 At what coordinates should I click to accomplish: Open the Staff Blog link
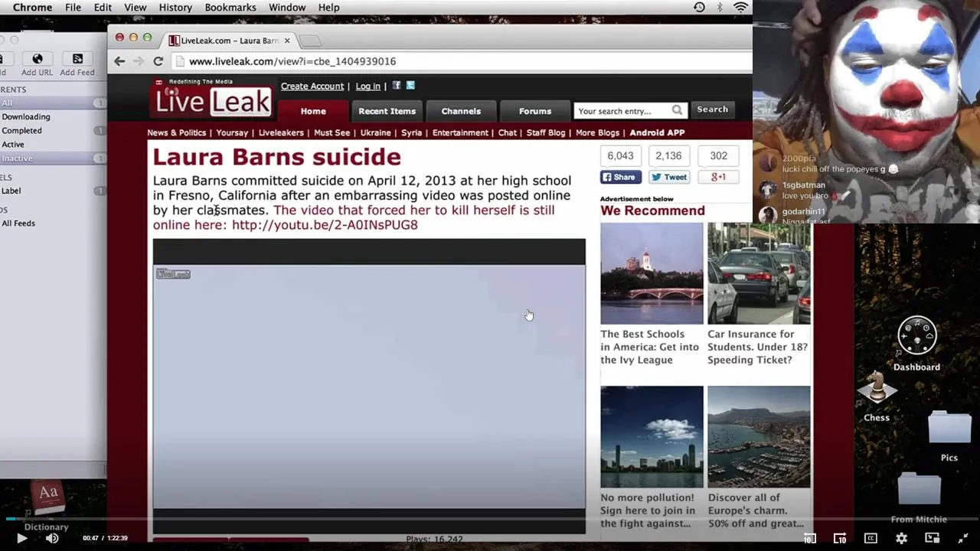click(546, 132)
